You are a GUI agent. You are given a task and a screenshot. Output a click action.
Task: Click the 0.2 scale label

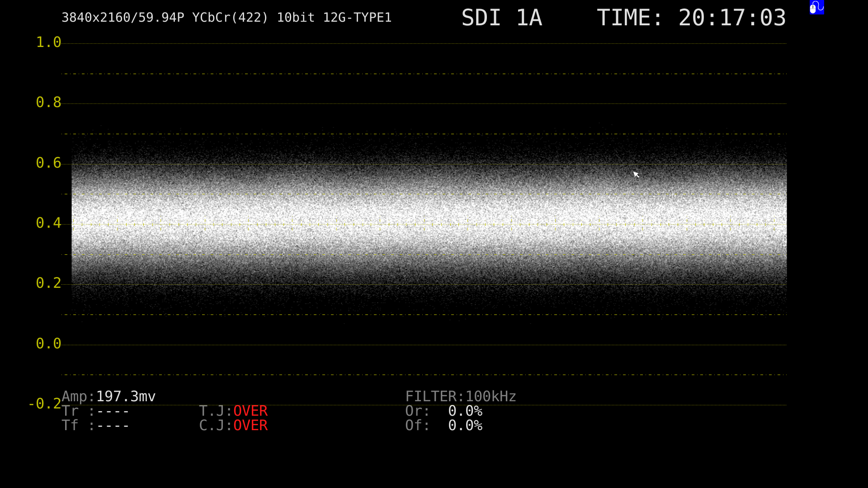click(48, 283)
